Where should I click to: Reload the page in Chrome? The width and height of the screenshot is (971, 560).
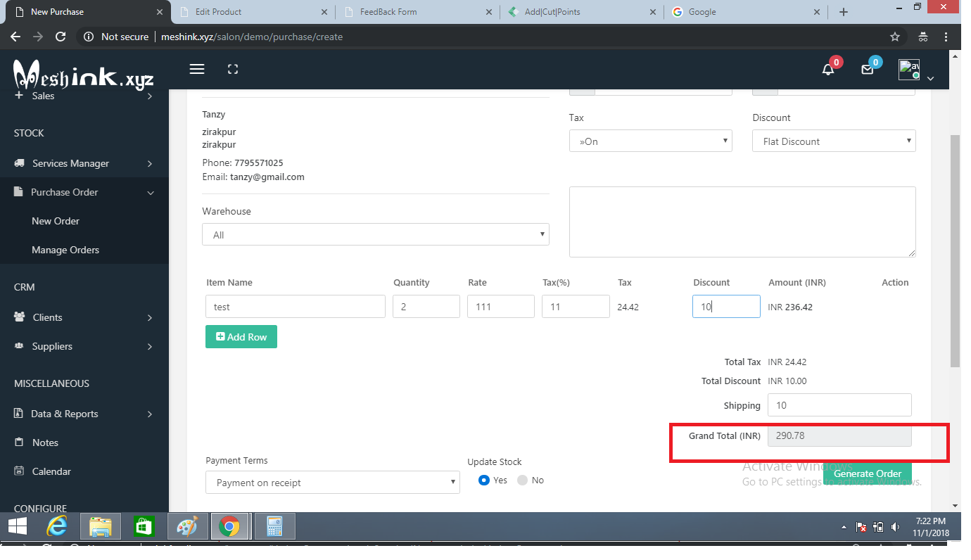[61, 37]
